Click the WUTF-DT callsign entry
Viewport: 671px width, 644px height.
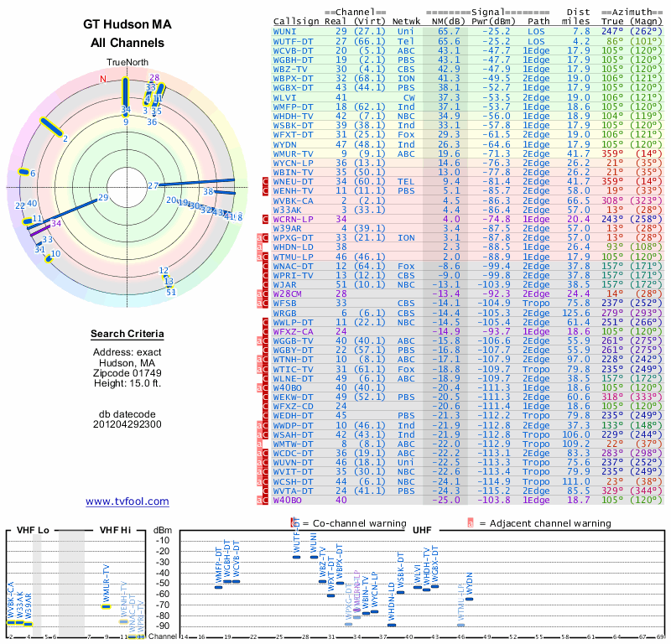point(293,41)
